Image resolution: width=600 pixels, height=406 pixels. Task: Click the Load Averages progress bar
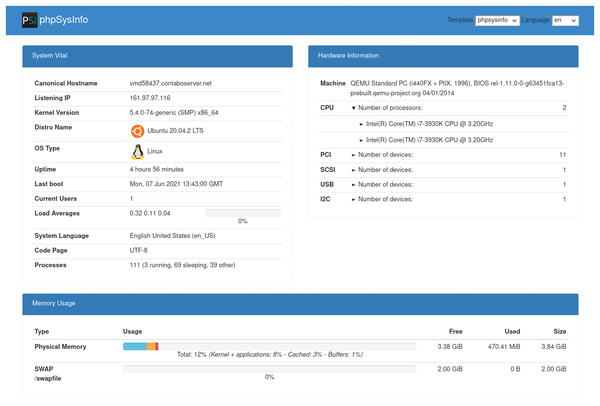click(x=243, y=213)
